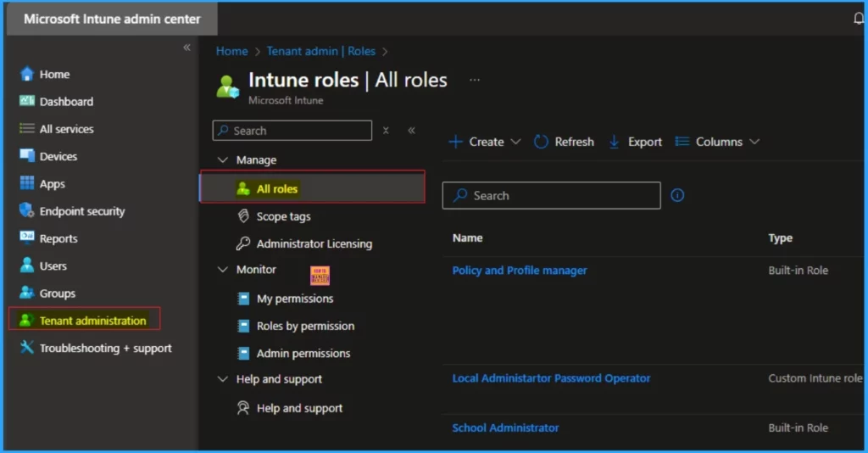Focus the roles menu Search field
868x453 pixels.
292,131
